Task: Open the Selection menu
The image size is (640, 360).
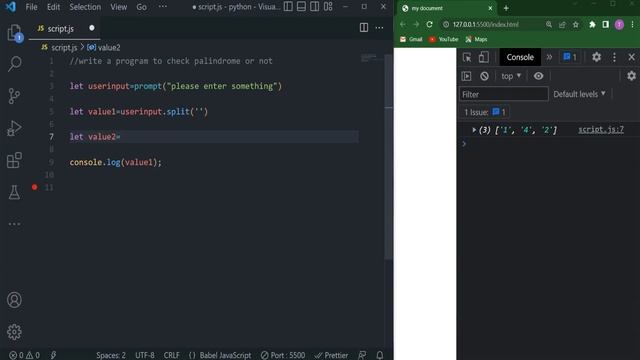Action: click(x=85, y=7)
